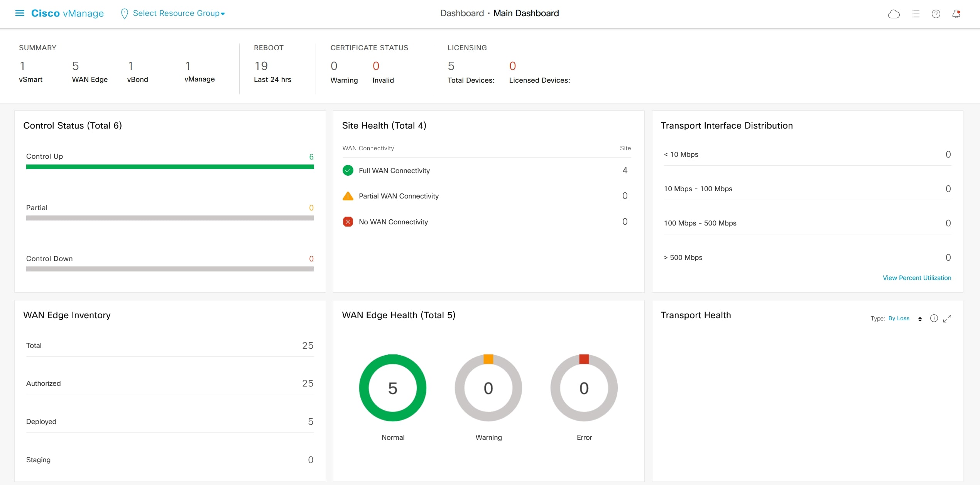
Task: Click certificate Invalid count 0
Action: click(376, 66)
